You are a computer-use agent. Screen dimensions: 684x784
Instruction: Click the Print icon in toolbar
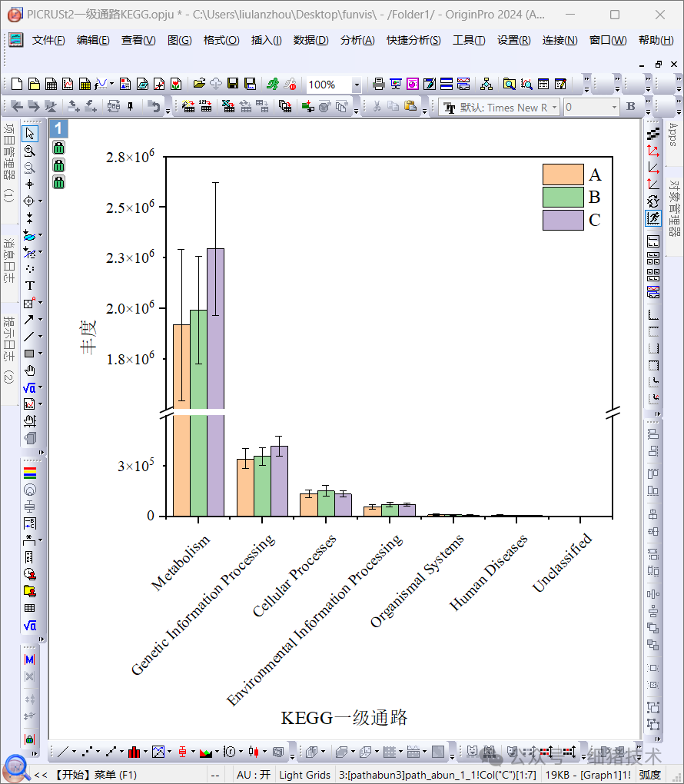coord(379,84)
